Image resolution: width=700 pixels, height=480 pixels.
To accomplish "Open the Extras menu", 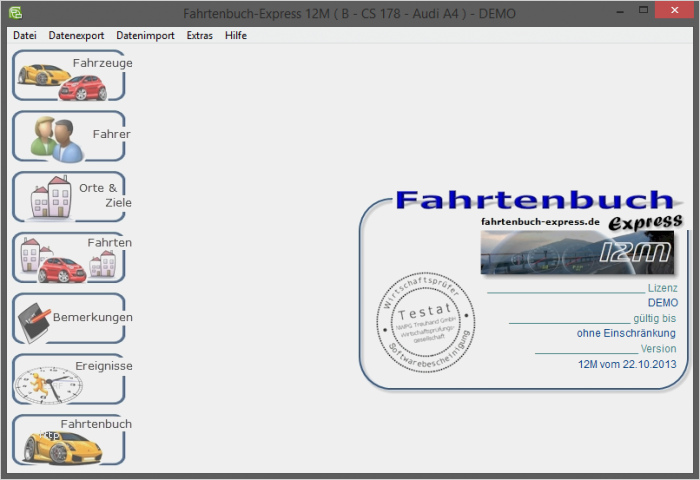I will (200, 35).
